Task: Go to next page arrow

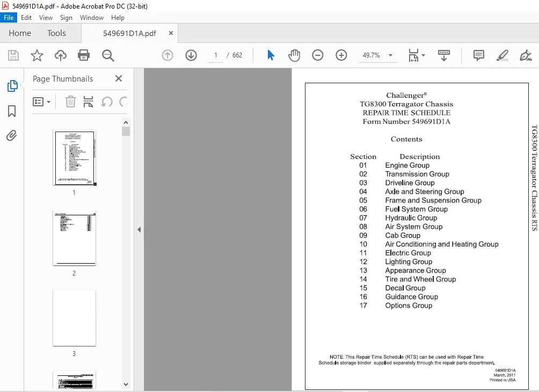Action: pyautogui.click(x=191, y=55)
